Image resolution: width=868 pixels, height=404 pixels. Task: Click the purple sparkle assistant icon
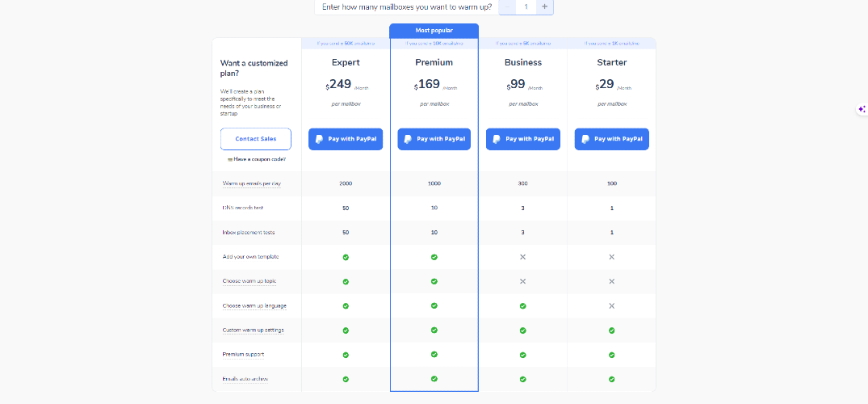862,109
